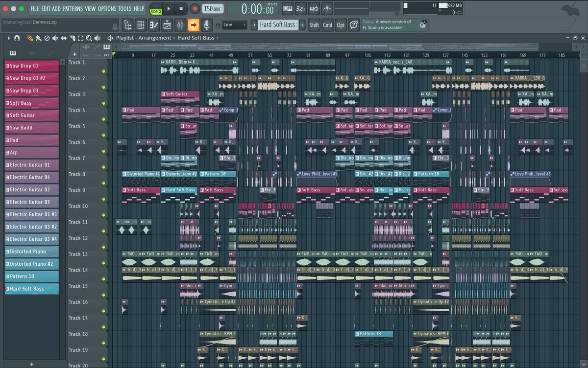The height and width of the screenshot is (368, 588).
Task: Click the red record button
Action: (195, 9)
